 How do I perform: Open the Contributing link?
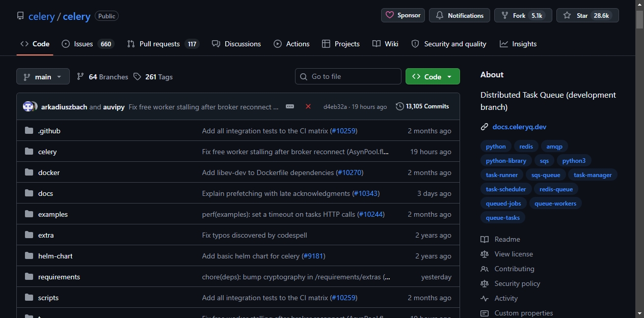pos(507,269)
